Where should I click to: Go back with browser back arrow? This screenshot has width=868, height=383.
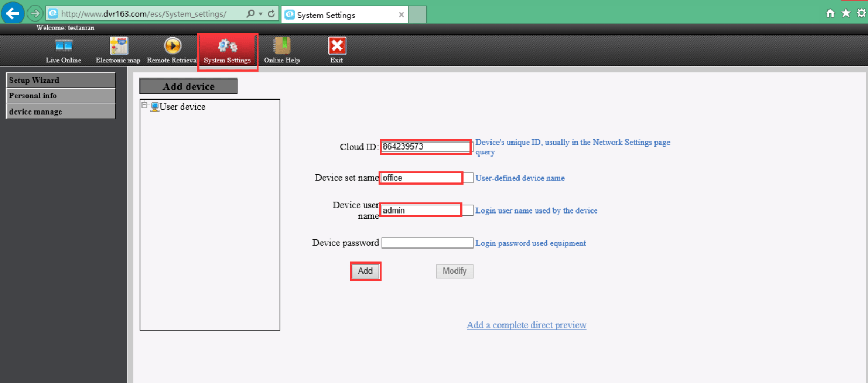tap(12, 13)
